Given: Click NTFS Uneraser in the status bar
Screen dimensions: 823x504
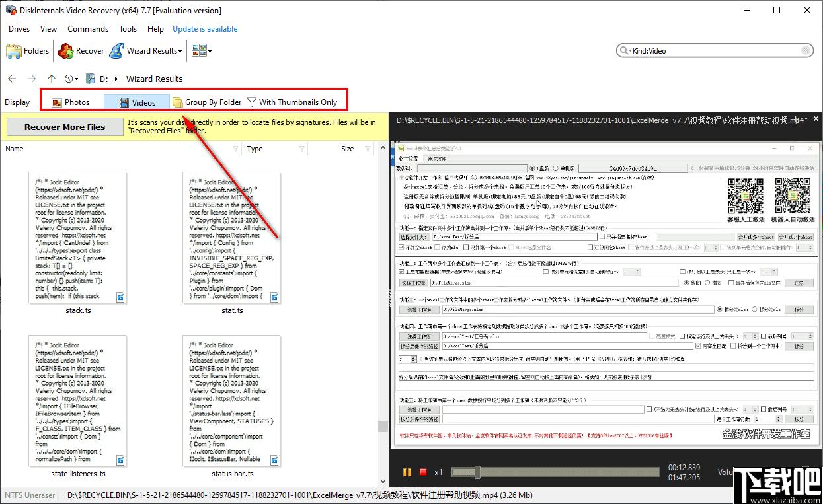Looking at the screenshot, I should (30, 495).
